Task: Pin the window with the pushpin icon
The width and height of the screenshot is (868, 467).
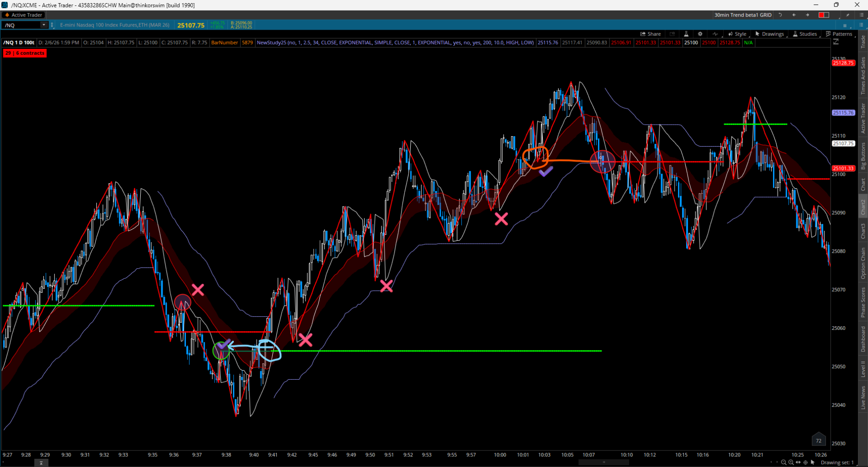Action: (x=847, y=15)
